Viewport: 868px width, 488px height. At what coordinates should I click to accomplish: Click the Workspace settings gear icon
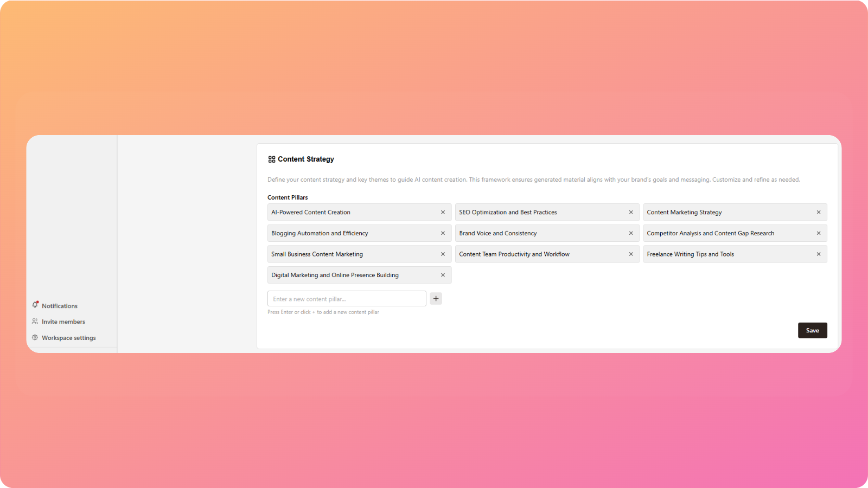[35, 337]
